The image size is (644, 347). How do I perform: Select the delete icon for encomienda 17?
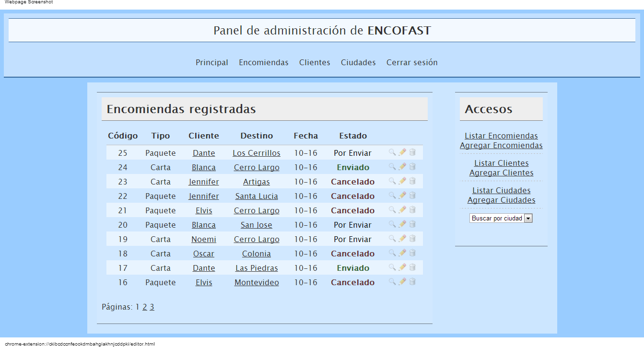412,267
